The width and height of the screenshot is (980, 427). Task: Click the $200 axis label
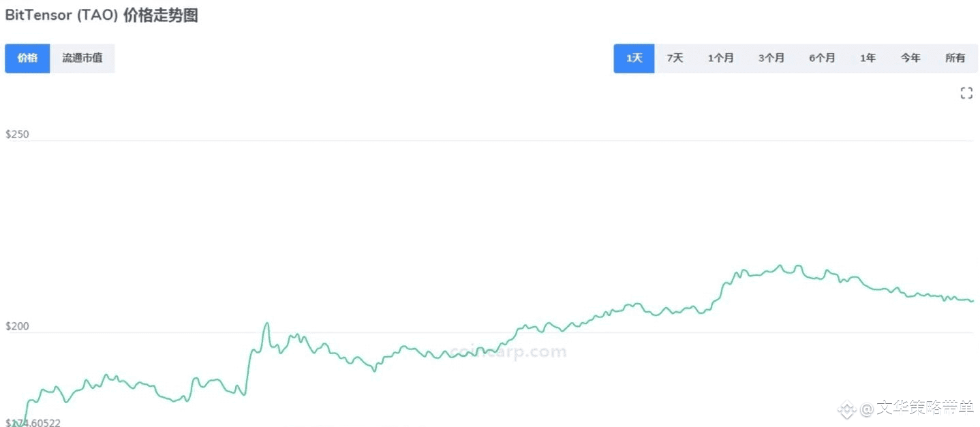point(17,326)
